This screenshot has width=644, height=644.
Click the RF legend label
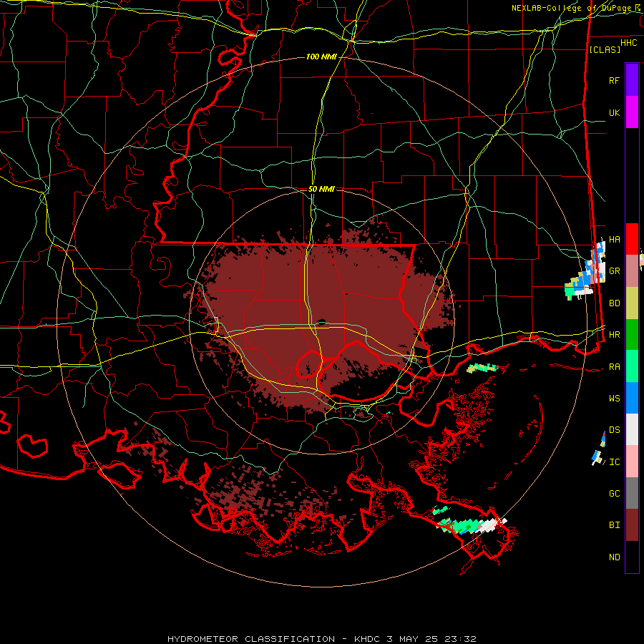pos(614,80)
